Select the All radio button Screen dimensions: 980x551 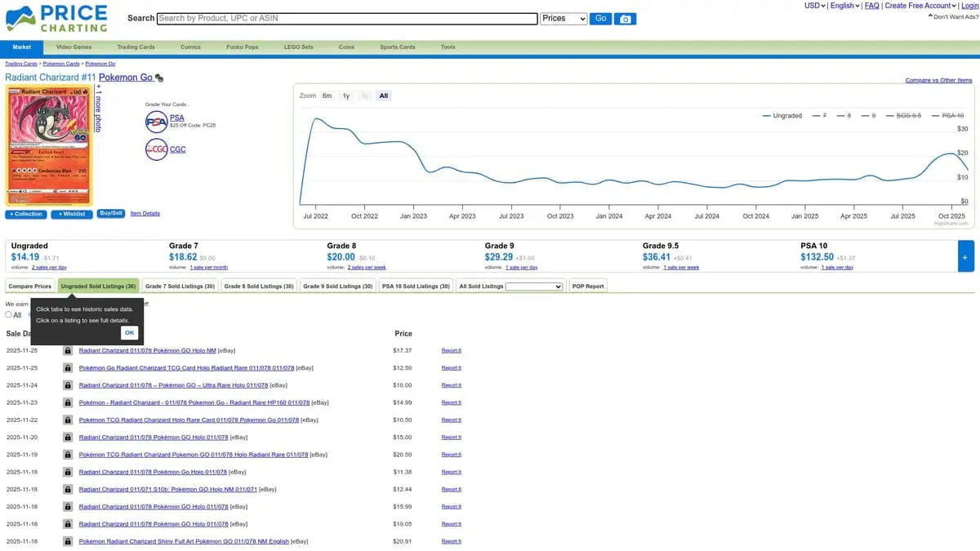coord(9,314)
